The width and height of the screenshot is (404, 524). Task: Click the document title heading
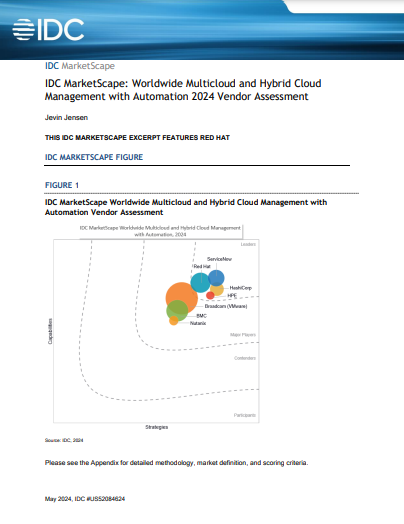coord(183,90)
